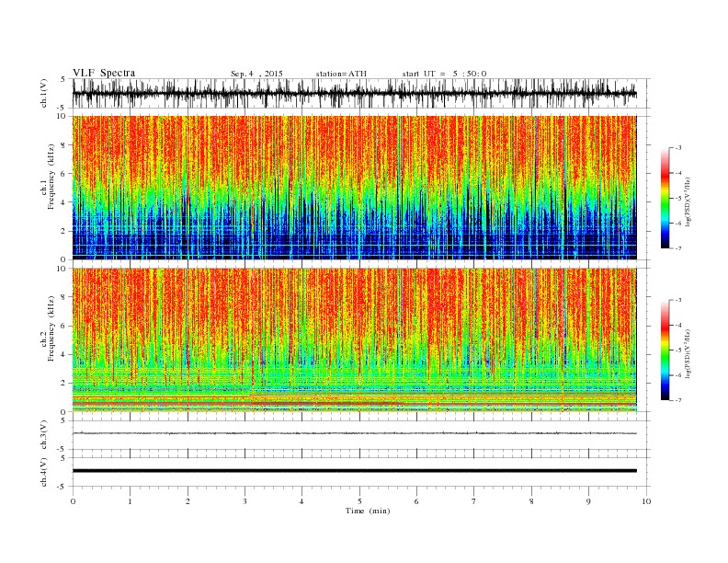Click time-axis tick label "6"

416,501
